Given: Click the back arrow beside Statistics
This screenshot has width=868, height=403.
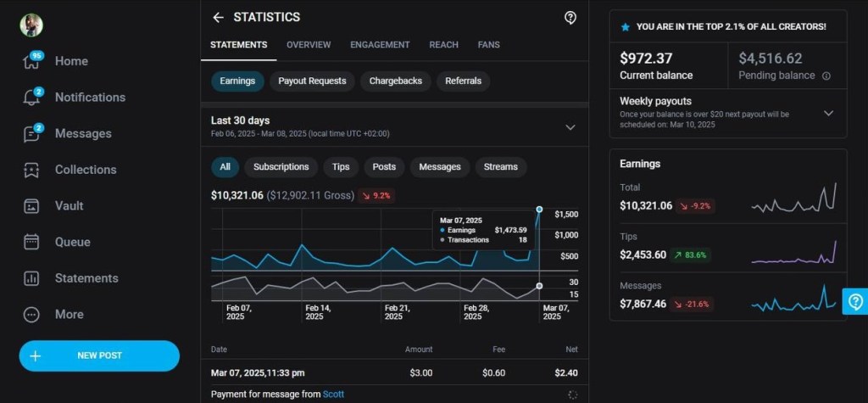Looking at the screenshot, I should click(x=218, y=17).
